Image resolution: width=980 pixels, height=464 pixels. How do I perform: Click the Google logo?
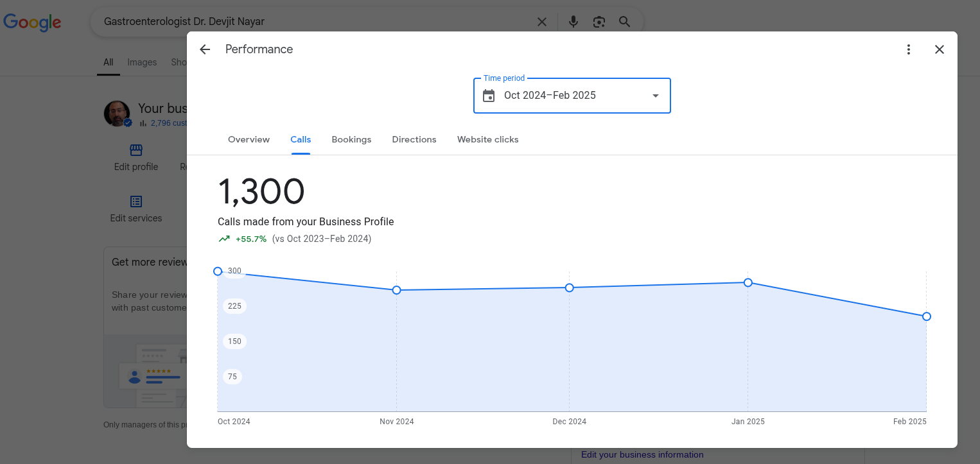point(32,22)
